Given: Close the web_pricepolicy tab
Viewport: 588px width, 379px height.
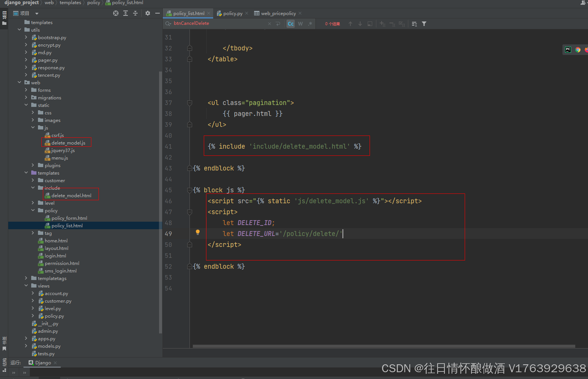Looking at the screenshot, I should pyautogui.click(x=300, y=13).
